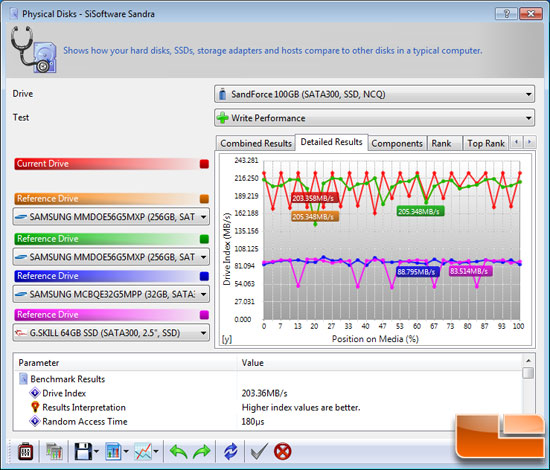Click the stethoscope disk module icon

click(33, 49)
